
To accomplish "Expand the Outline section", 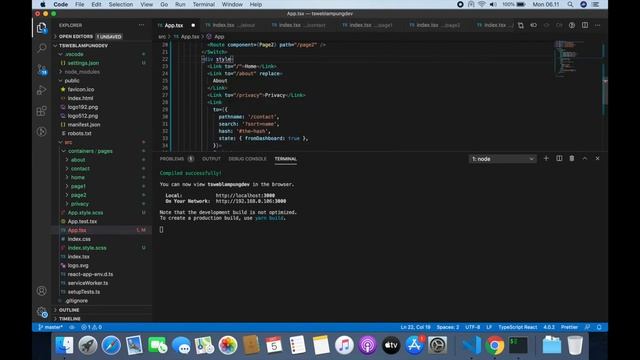I will pyautogui.click(x=69, y=310).
